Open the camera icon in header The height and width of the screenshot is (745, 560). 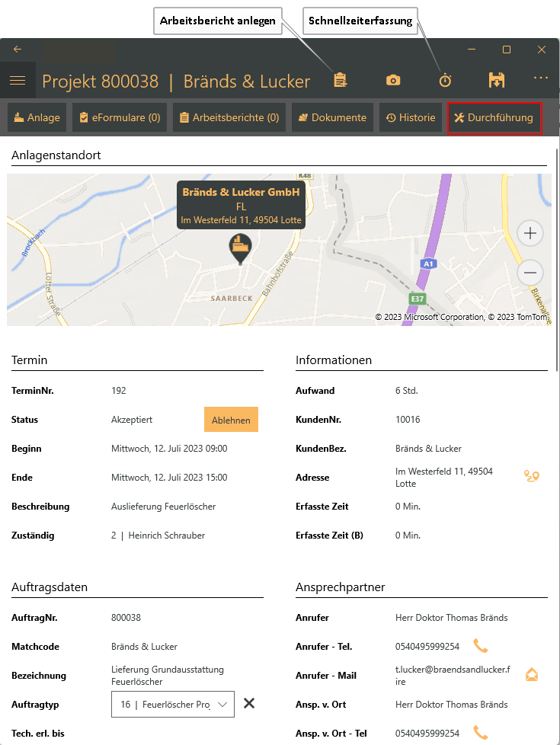point(393,80)
